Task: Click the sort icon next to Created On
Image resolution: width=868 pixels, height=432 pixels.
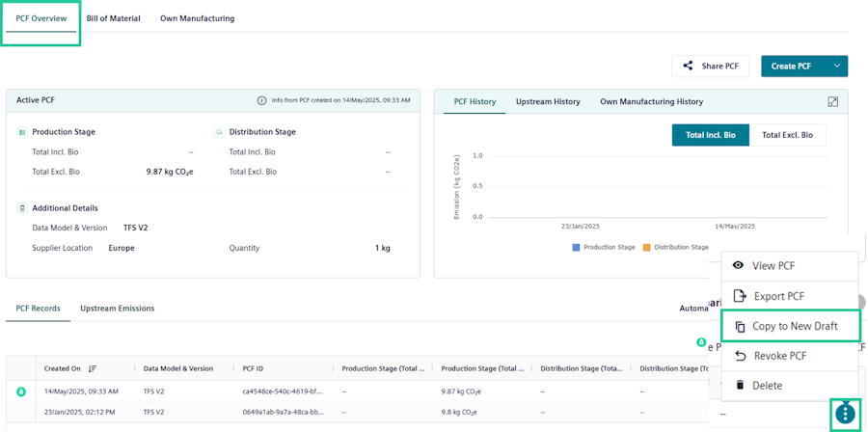Action: (93, 368)
